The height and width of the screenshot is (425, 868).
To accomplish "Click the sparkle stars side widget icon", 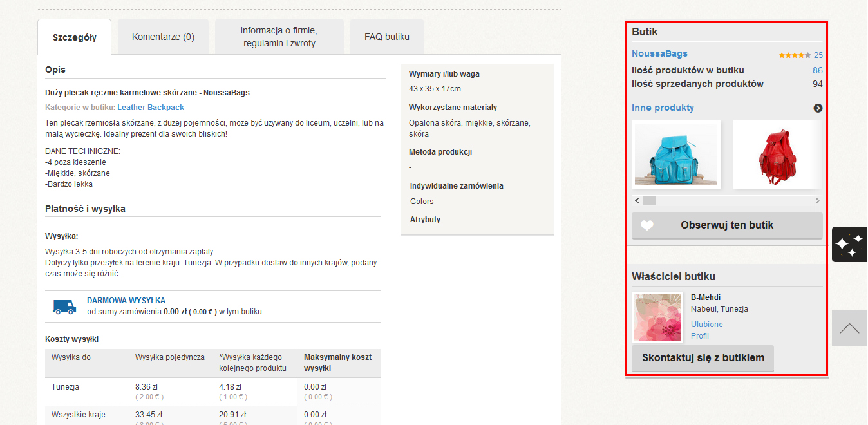I will (849, 244).
